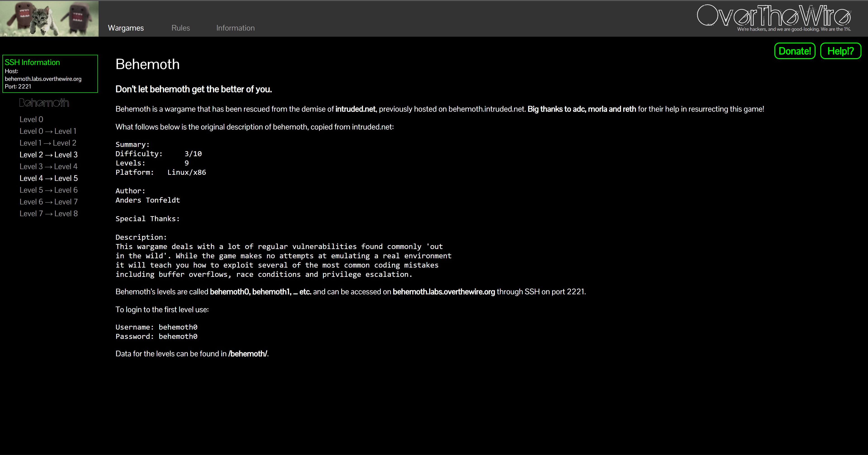Select Level 2 → Level 3 link
The height and width of the screenshot is (455, 868).
[x=49, y=155]
